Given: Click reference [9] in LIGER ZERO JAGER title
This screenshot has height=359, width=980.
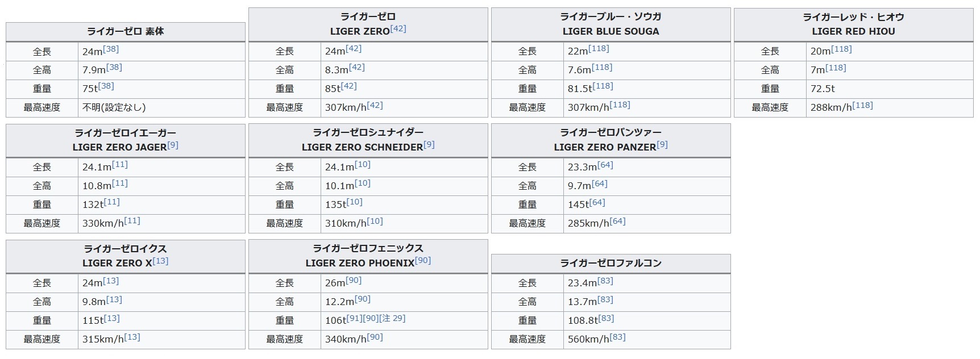Looking at the screenshot, I should tap(173, 145).
